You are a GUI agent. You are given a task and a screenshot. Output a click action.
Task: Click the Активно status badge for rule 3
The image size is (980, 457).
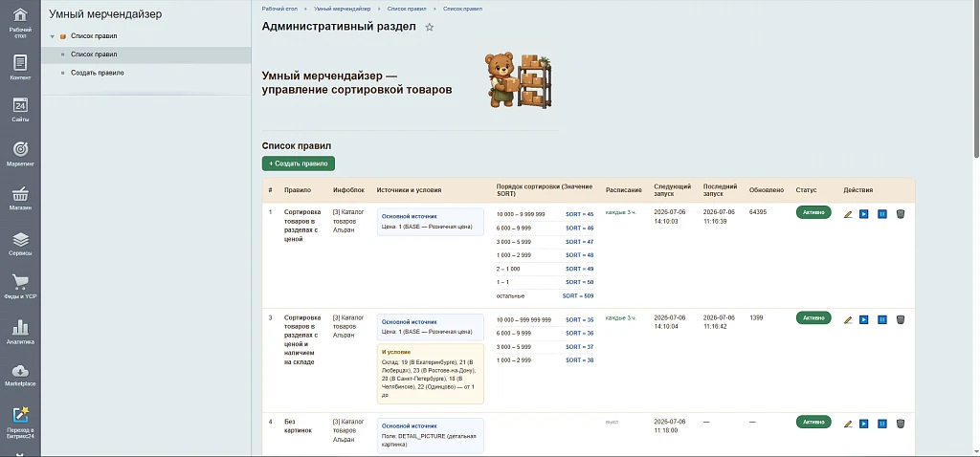pyautogui.click(x=813, y=317)
